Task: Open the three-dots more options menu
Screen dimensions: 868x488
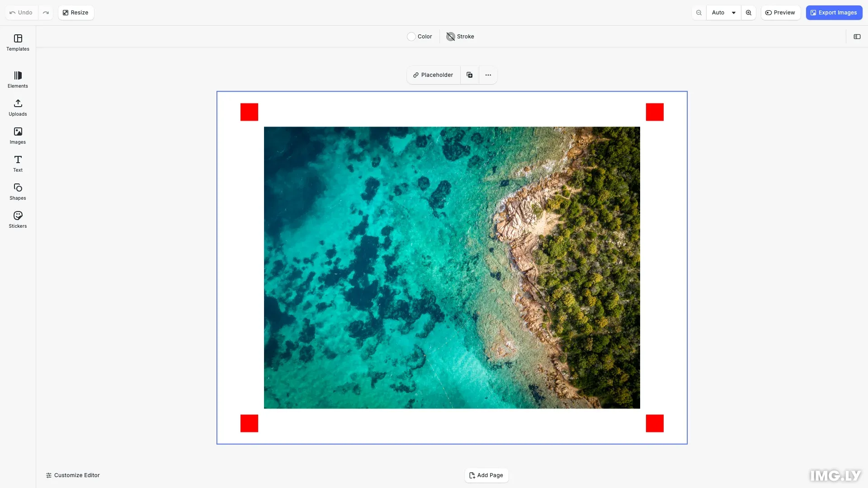Action: (488, 75)
